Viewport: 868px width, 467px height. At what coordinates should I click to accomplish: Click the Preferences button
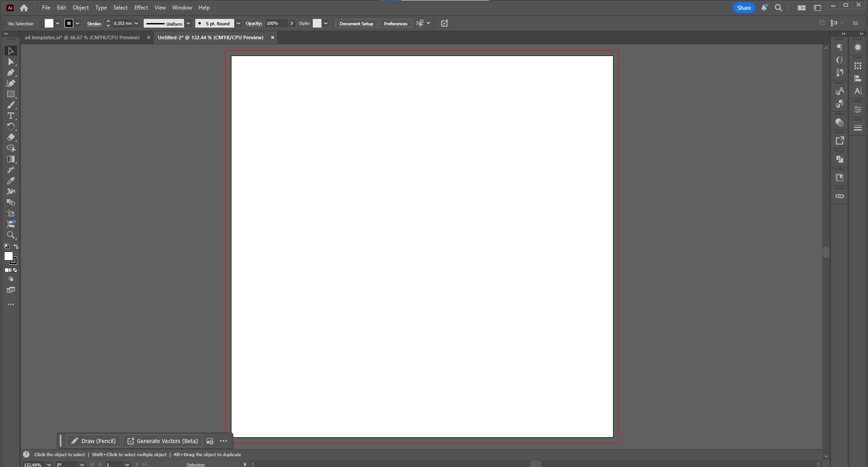[x=396, y=23]
